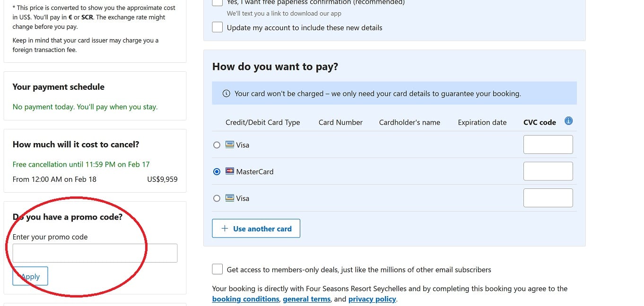Image resolution: width=644 pixels, height=306 pixels.
Task: Click the CVC field on the MasterCard row
Action: point(548,171)
